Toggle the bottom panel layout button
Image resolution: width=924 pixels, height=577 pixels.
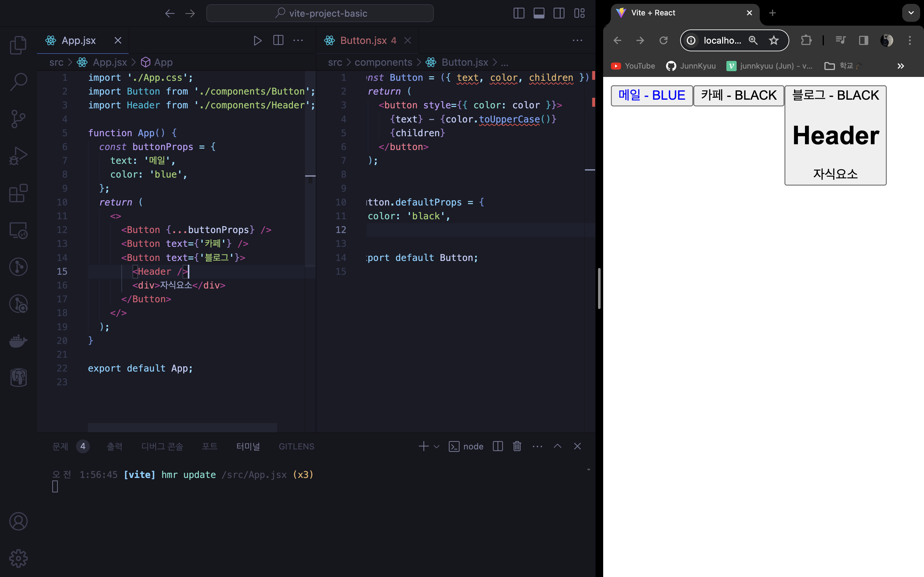[539, 13]
